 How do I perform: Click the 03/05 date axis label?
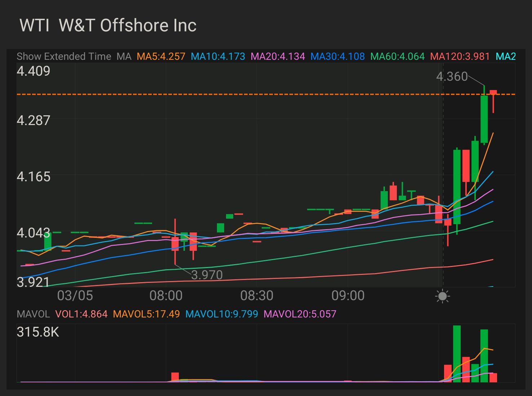(x=75, y=295)
